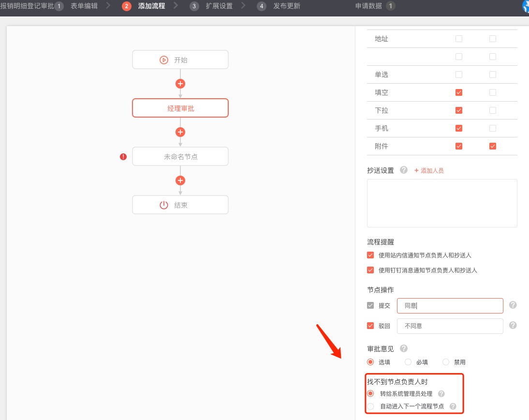
Task: Select the 未命名节点 flow node
Action: coord(180,156)
